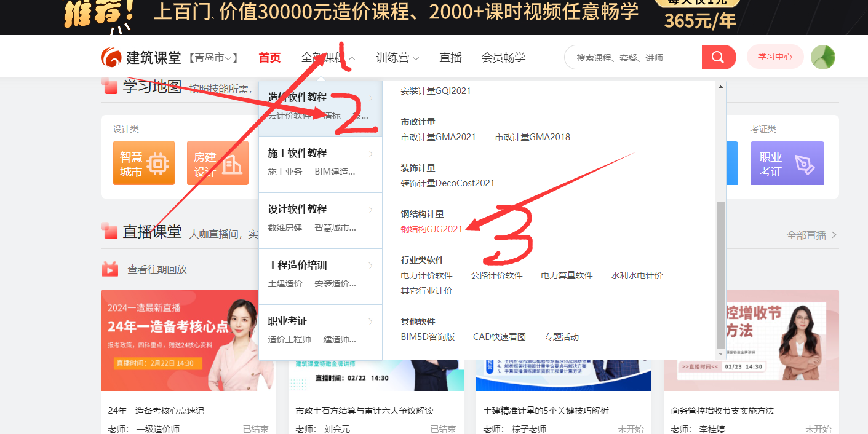The height and width of the screenshot is (434, 868).
Task: Open 会员畅学 navigation item
Action: pyautogui.click(x=503, y=58)
